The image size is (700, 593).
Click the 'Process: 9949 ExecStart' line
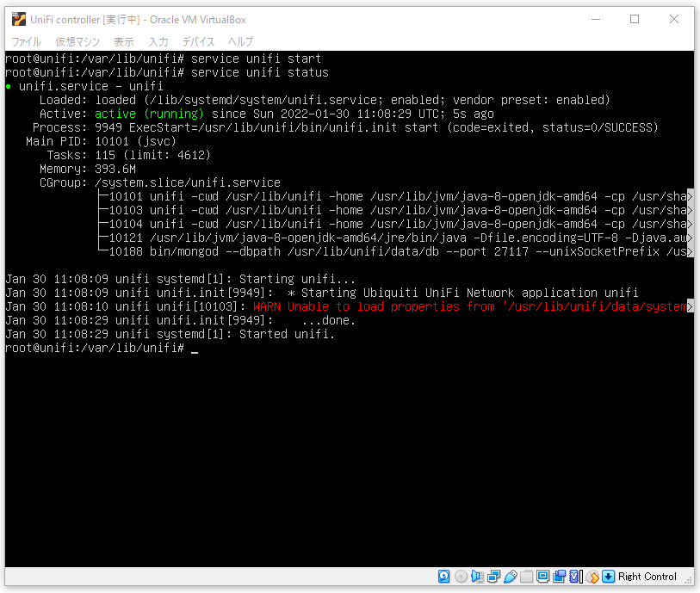coord(345,127)
